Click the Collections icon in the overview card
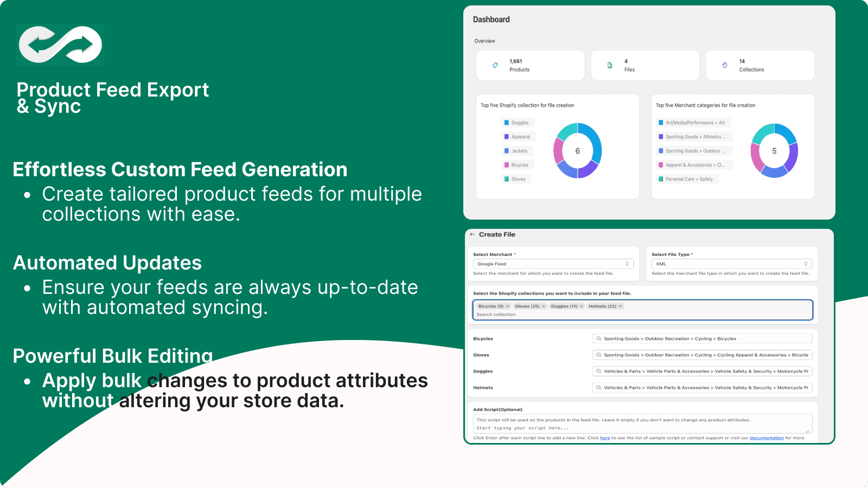This screenshot has height=488, width=868. tap(724, 65)
